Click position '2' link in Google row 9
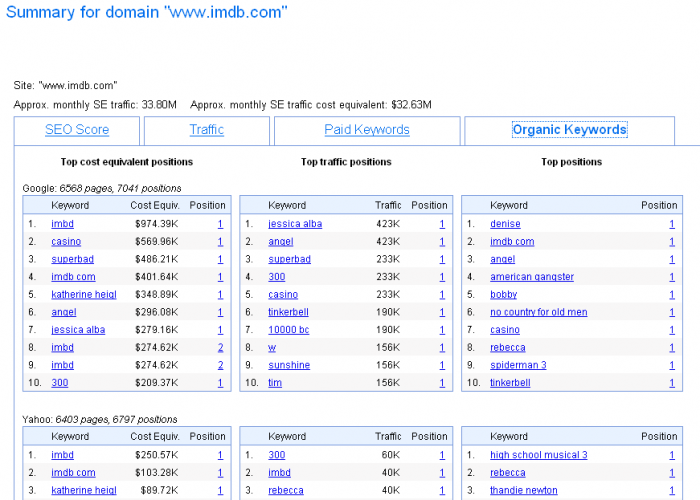The height and width of the screenshot is (500, 700). coord(221,365)
